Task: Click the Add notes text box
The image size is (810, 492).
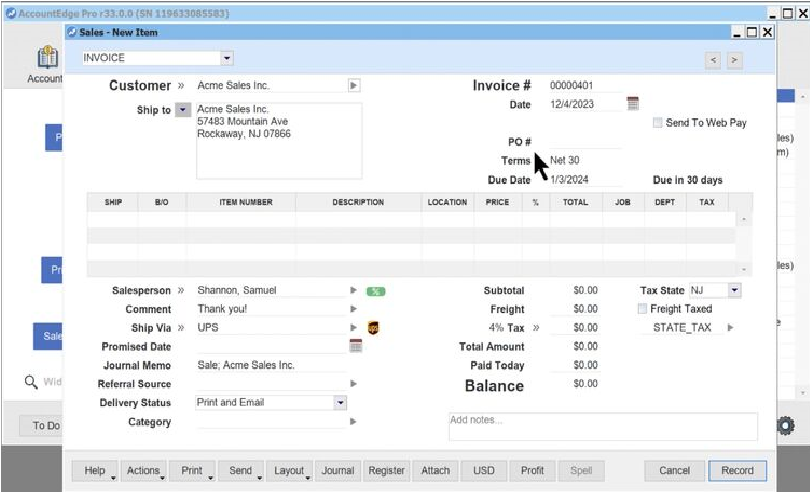Action: tap(603, 426)
